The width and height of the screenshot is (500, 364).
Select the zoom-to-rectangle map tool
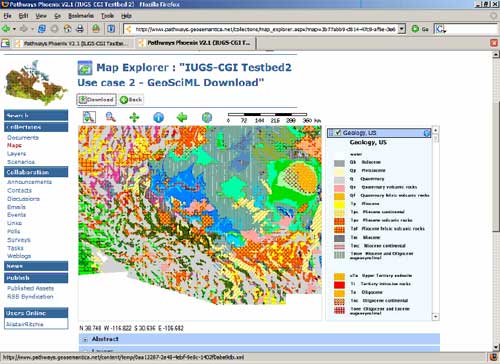point(89,117)
